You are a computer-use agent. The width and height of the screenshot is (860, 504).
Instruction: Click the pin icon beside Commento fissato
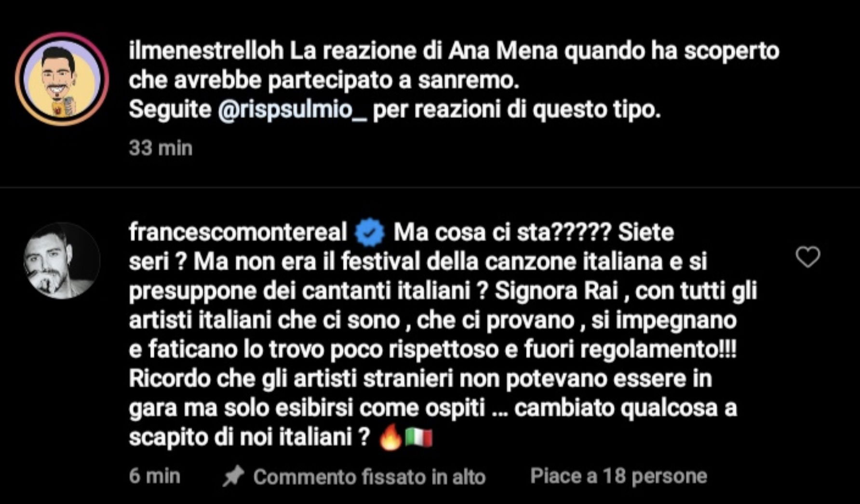point(234,477)
